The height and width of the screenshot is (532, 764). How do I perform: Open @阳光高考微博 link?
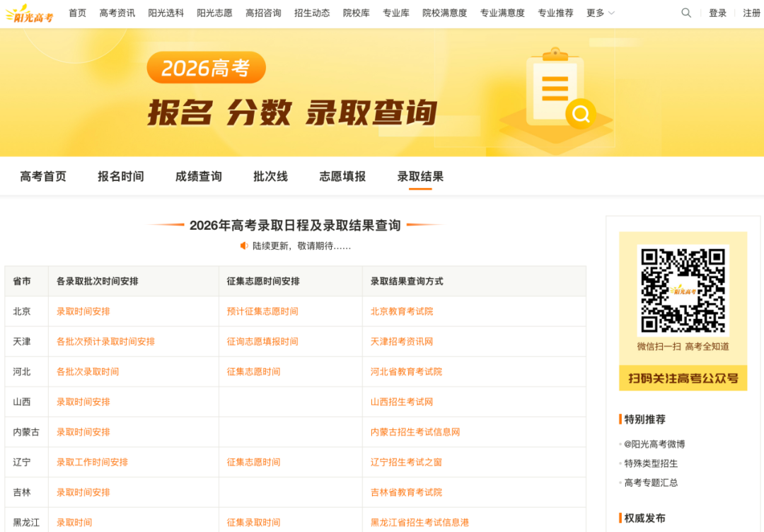point(654,444)
